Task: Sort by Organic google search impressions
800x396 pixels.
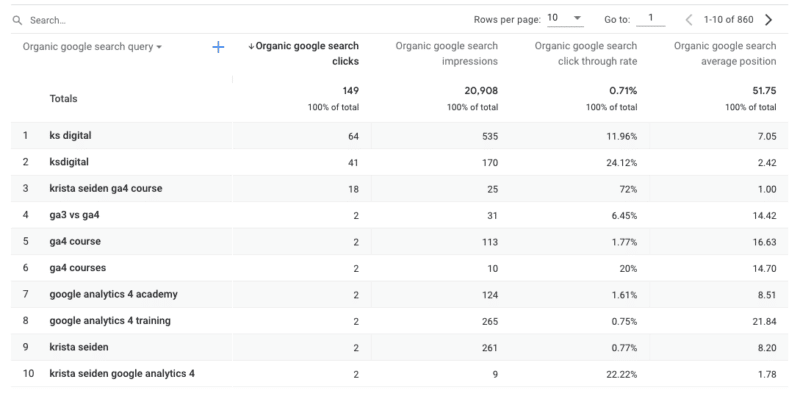Action: (x=446, y=54)
